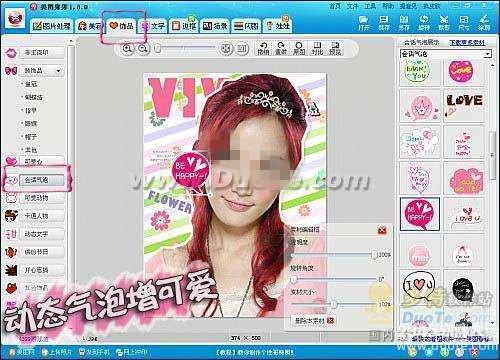The image size is (500, 360).
Task: Click the 尺寸 resize icon in top toolbar
Action: click(464, 23)
